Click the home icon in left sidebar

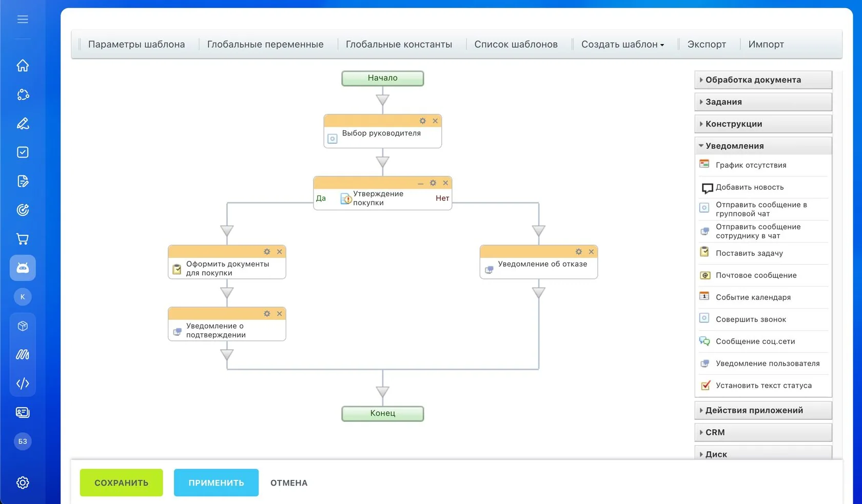(23, 66)
